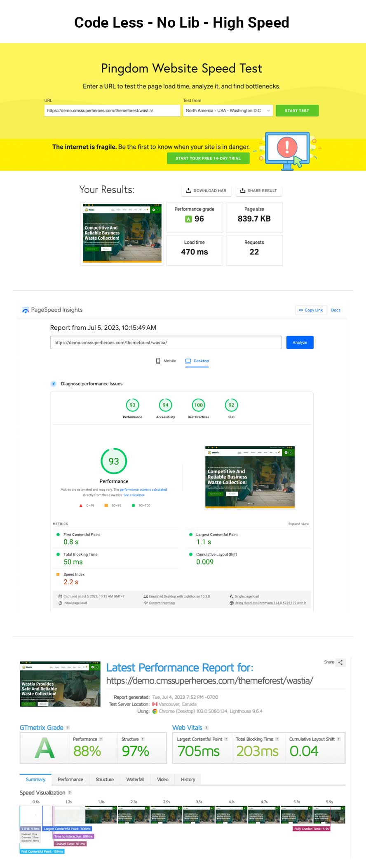Select the Video tab
The image size is (366, 868).
(163, 779)
